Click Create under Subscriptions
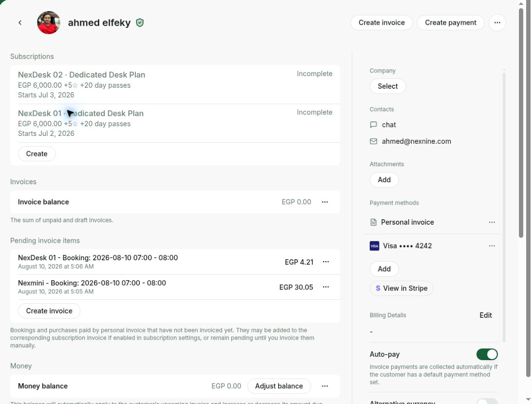532x404 pixels. [x=37, y=154]
